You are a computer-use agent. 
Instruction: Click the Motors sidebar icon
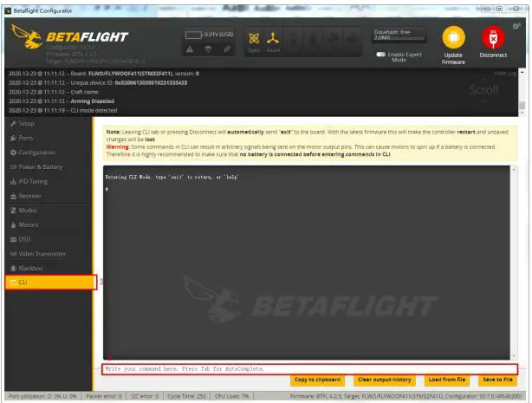point(13,224)
